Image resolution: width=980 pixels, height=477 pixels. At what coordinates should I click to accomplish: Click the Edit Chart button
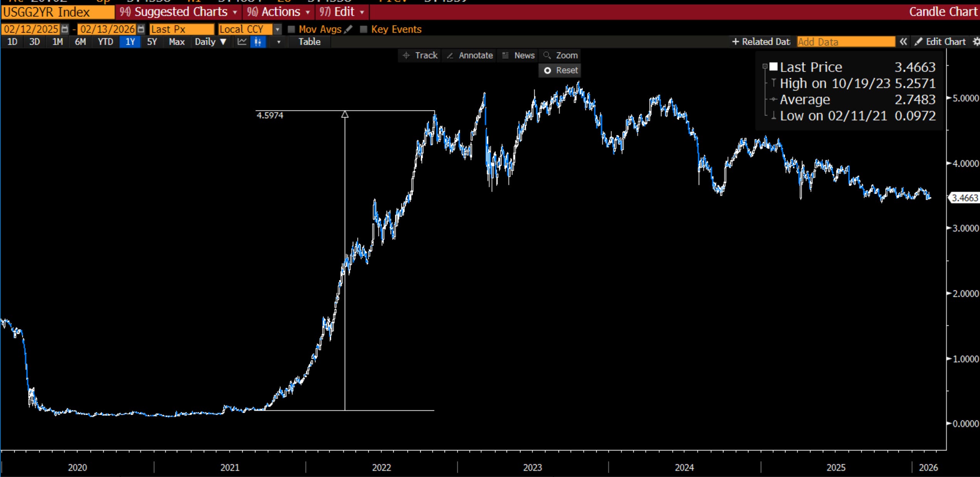pos(940,42)
